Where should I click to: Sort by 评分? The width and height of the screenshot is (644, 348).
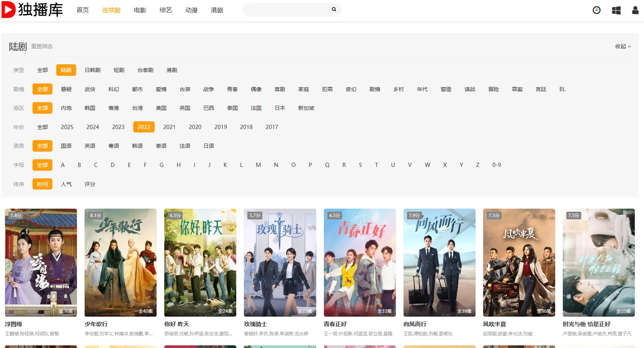tap(90, 184)
